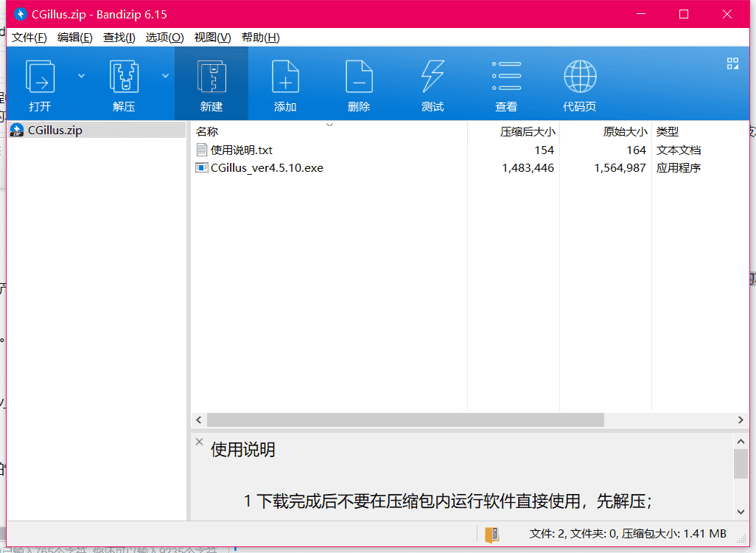This screenshot has width=756, height=553.
Task: Expand the Extract (解压) dropdown arrow
Action: tap(165, 76)
